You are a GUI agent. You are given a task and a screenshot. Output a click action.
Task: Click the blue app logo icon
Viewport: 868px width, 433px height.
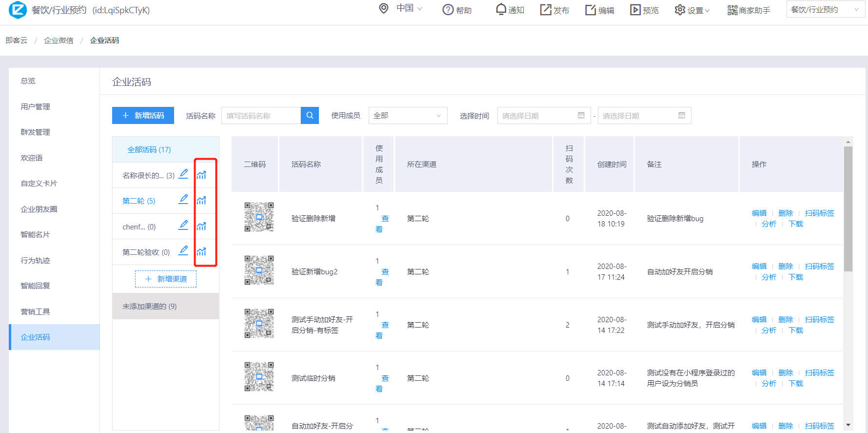tap(18, 10)
